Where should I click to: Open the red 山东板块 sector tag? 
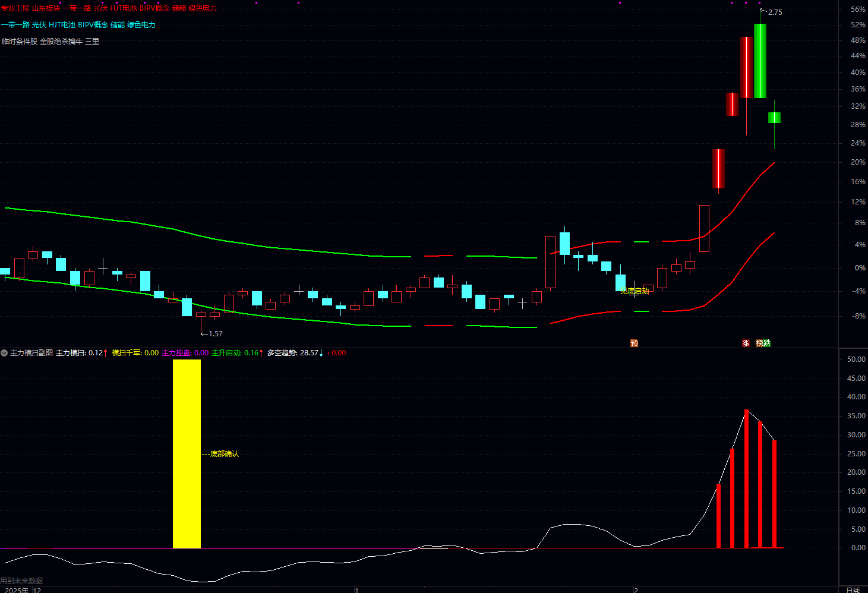point(46,8)
